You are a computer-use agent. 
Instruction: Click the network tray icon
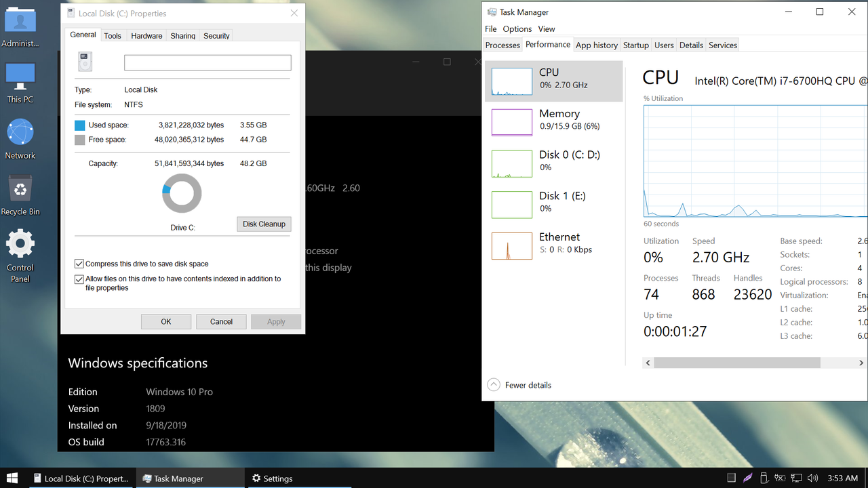(797, 478)
